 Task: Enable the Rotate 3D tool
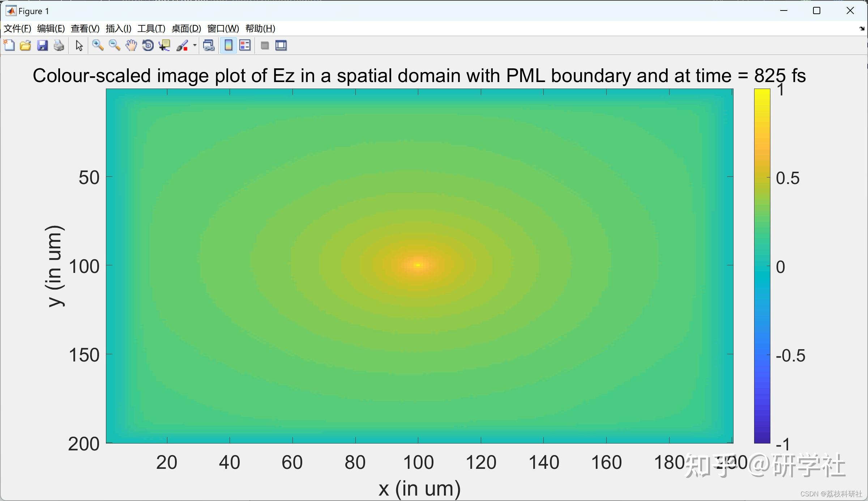(148, 46)
